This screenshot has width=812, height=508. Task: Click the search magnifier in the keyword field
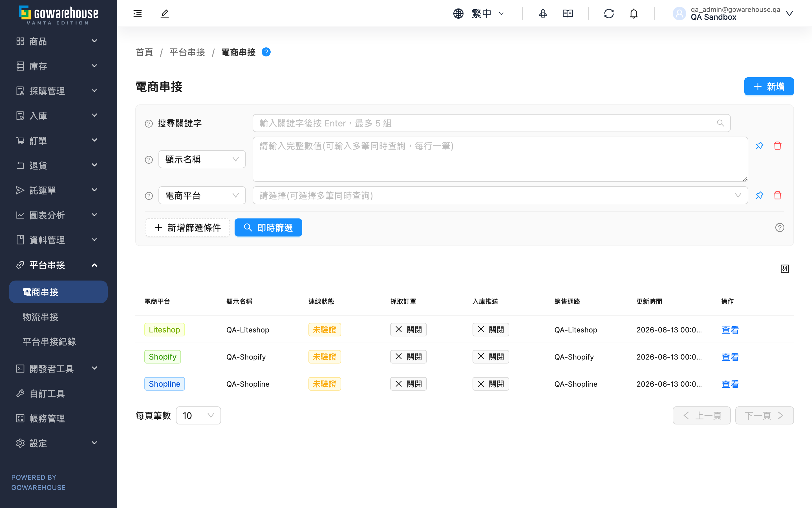click(x=720, y=123)
